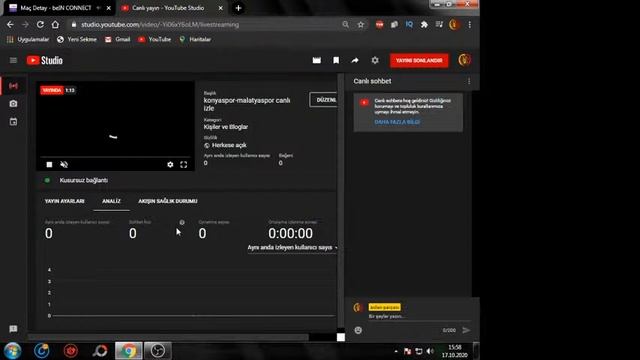Viewport: 640px width, 360px height.
Task: Click the Herkese açık privacy text
Action: (229, 145)
